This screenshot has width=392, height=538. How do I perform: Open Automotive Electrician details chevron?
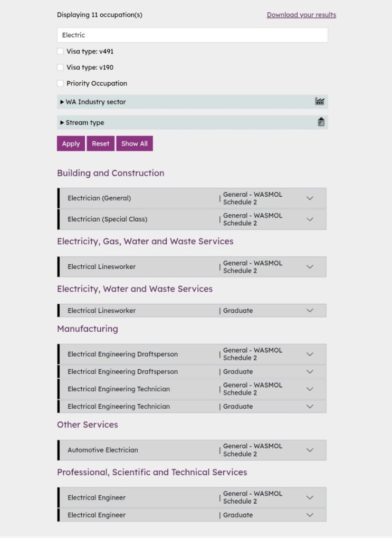310,450
